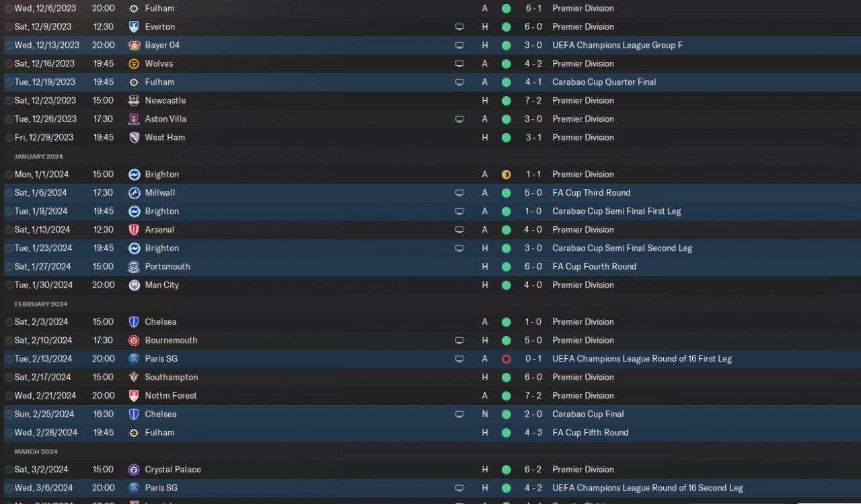861x504 pixels.
Task: Click the yellow draw indicator for Brighton
Action: [507, 175]
